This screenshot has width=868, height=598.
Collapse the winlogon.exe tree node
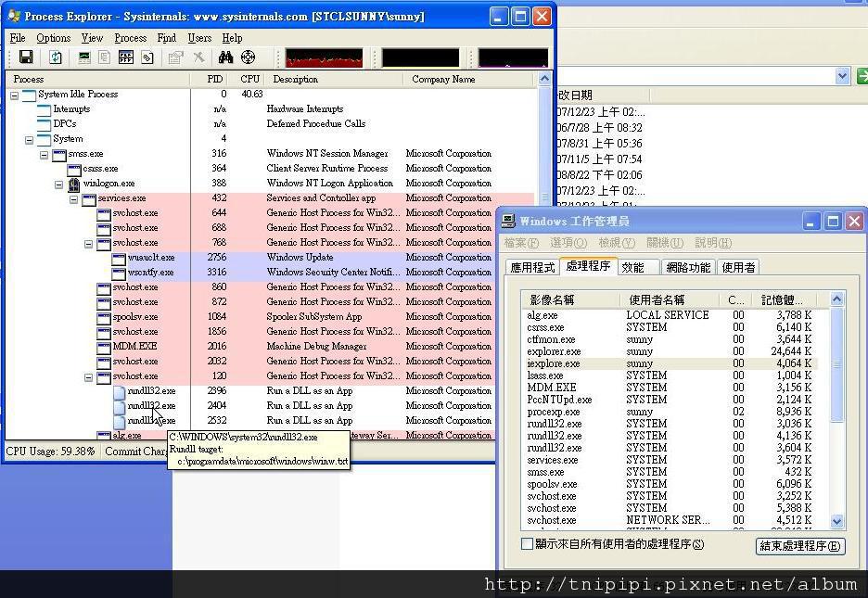(x=59, y=184)
